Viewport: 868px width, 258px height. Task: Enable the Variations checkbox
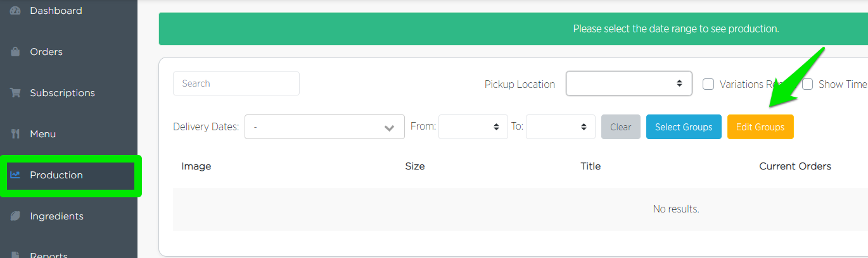pos(709,84)
